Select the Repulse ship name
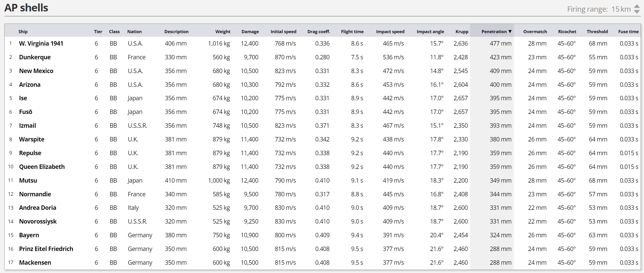The width and height of the screenshot is (644, 273). pyautogui.click(x=30, y=153)
